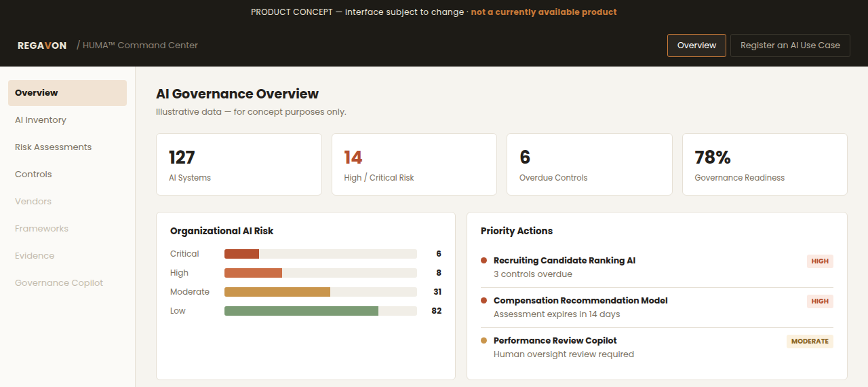Click the 127 AI Systems card
Image resolution: width=868 pixels, height=387 pixels.
[239, 164]
